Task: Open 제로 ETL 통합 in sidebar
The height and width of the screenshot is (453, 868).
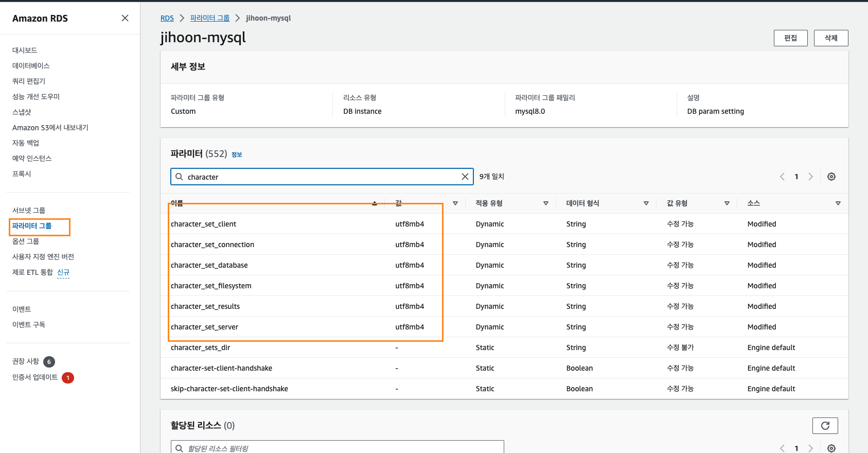Action: point(32,272)
